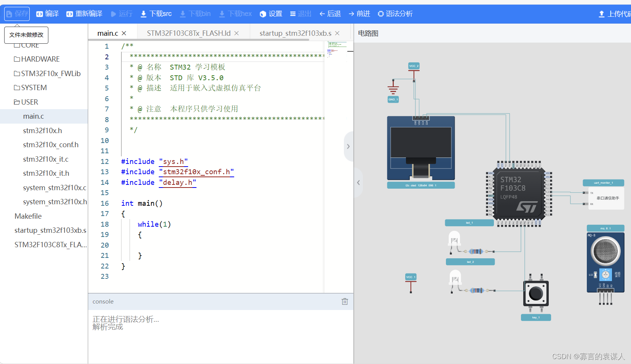Select the led_1 LED component
This screenshot has height=364, width=631.
coord(454,242)
